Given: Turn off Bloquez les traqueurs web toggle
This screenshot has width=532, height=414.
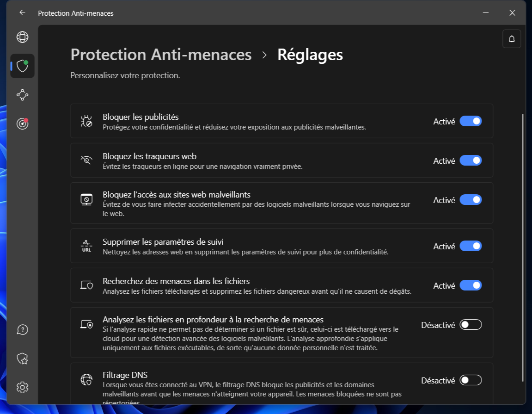Looking at the screenshot, I should click(471, 161).
